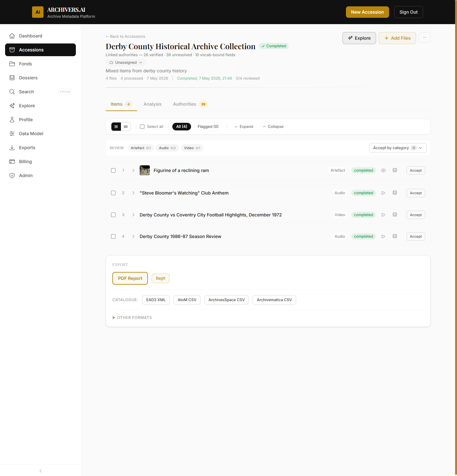The width and height of the screenshot is (457, 476).
Task: Open the more options ellipsis menu
Action: pyautogui.click(x=425, y=37)
